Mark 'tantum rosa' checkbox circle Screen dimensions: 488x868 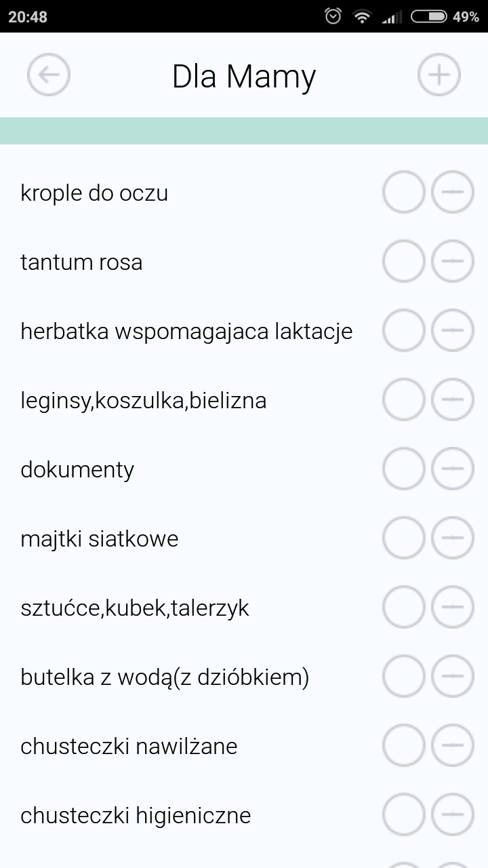(403, 262)
